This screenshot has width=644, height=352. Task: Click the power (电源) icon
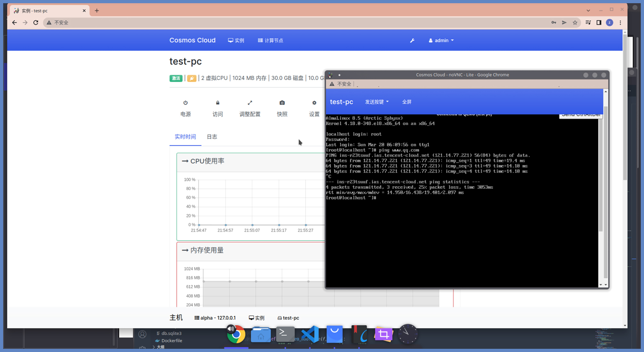[x=185, y=103]
